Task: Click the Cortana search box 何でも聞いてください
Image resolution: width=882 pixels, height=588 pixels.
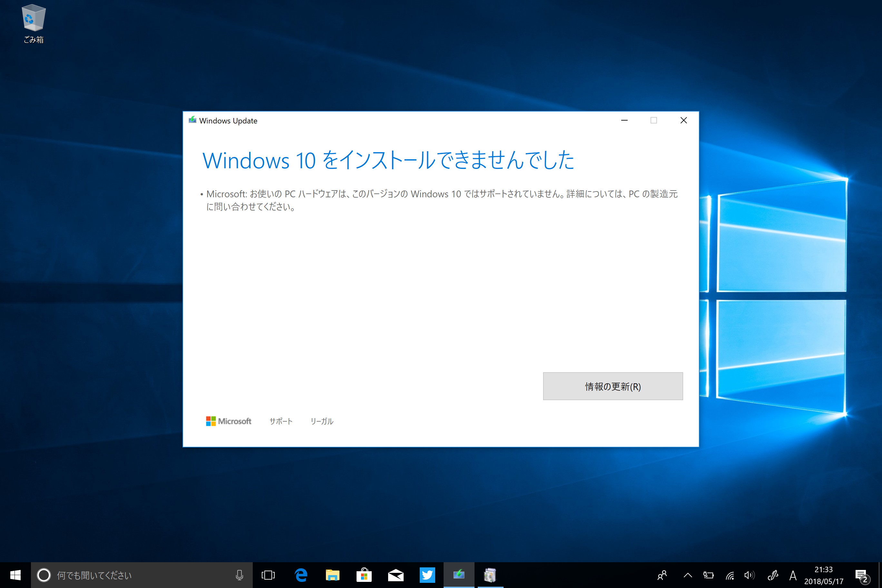Action: [x=142, y=575]
